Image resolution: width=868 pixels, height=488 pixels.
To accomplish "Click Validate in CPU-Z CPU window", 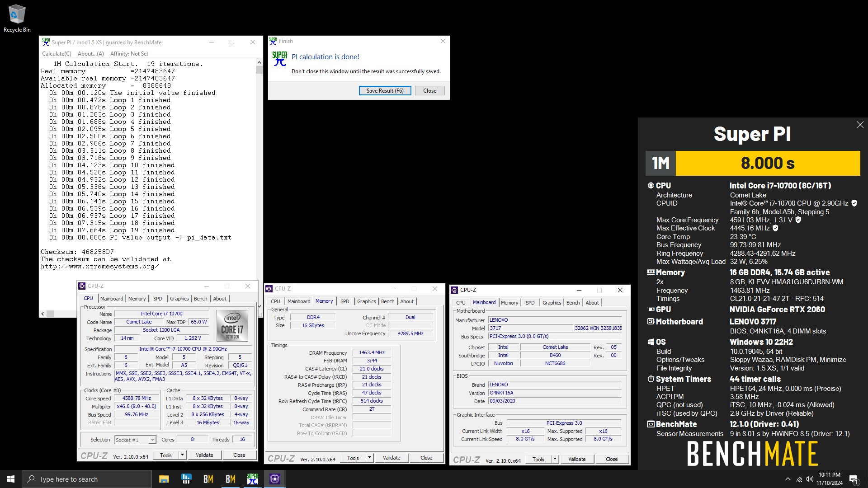I will (x=204, y=455).
